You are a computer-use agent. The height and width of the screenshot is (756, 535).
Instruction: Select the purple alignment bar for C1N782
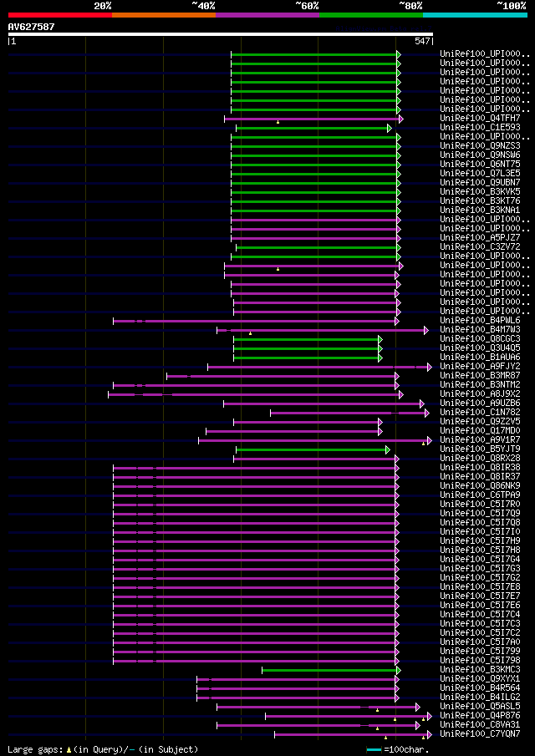coord(348,413)
